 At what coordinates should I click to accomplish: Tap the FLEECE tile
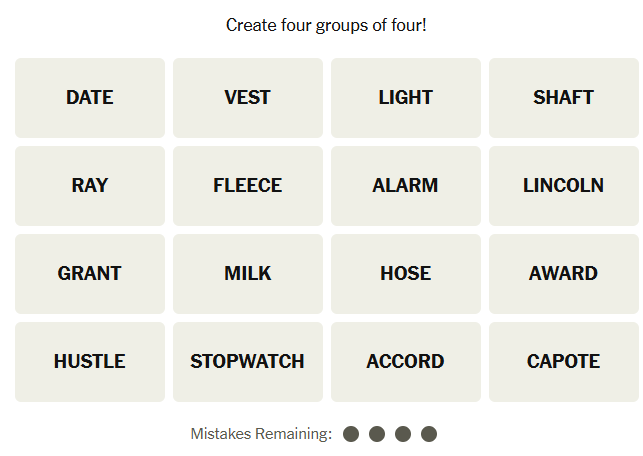pyautogui.click(x=248, y=186)
